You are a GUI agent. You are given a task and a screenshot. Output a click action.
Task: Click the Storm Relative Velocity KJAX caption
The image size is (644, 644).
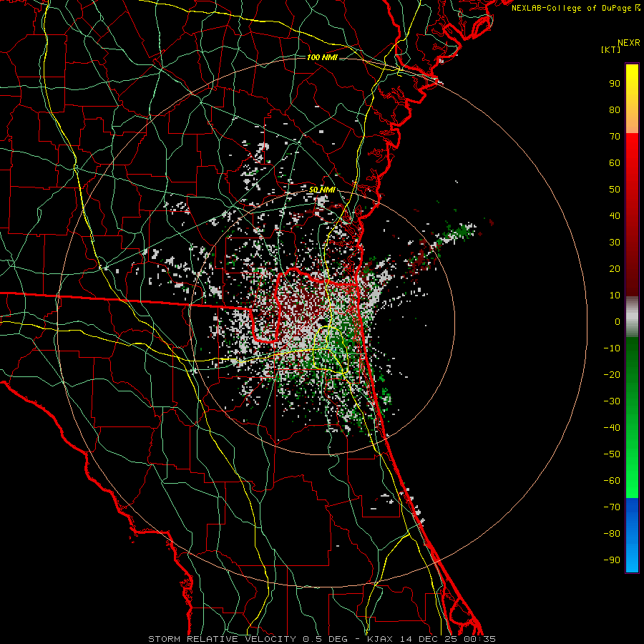pyautogui.click(x=322, y=639)
